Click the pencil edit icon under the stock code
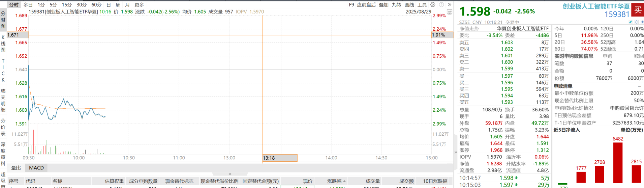The image size is (644, 188). point(631,22)
